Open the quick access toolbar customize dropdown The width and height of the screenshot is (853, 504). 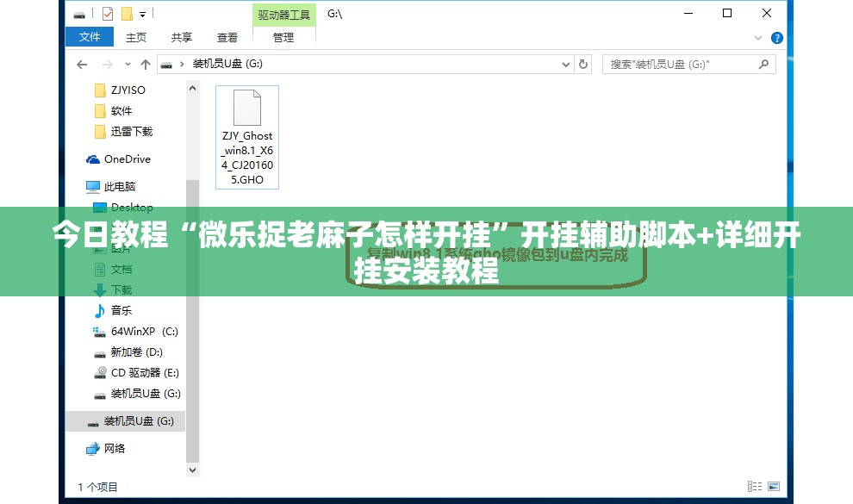(142, 15)
